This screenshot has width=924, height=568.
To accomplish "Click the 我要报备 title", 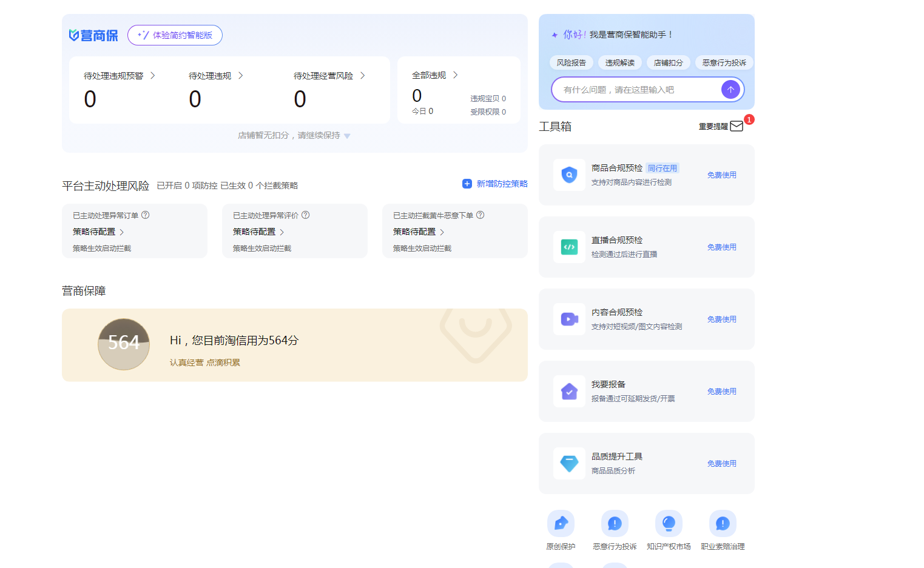I will tap(609, 384).
